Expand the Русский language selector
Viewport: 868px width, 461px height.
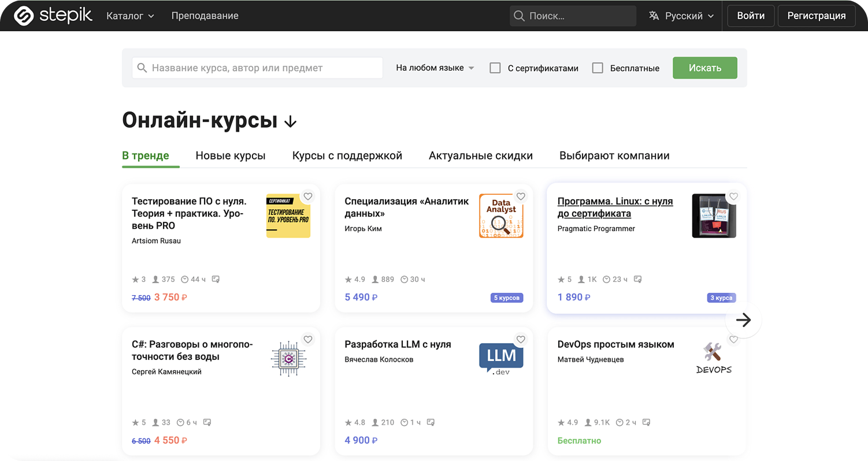pos(682,16)
